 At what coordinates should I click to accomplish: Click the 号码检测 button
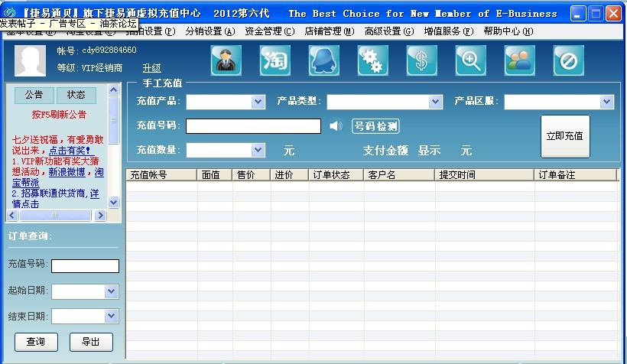pyautogui.click(x=375, y=126)
